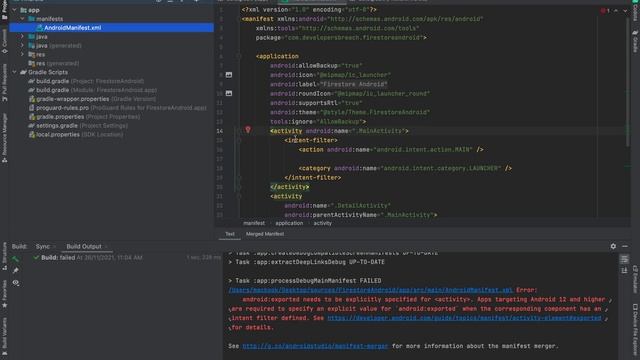Open the AndroidManifest.xml path link in error
640x360 pixels.
pyautogui.click(x=371, y=290)
